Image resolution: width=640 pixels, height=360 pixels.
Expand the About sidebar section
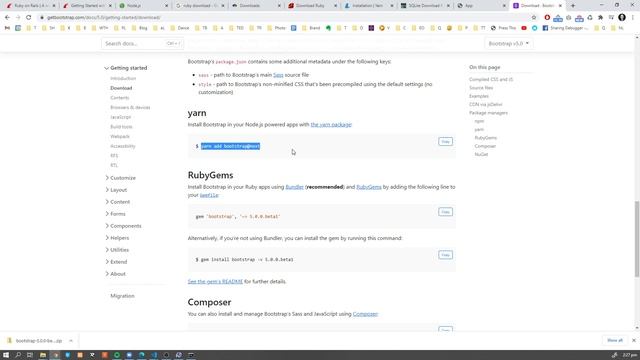[x=116, y=274]
